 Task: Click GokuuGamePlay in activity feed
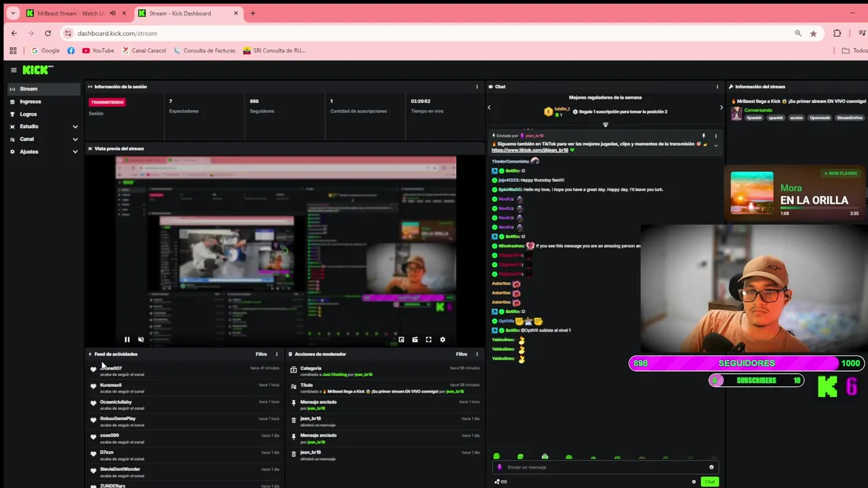(117, 418)
